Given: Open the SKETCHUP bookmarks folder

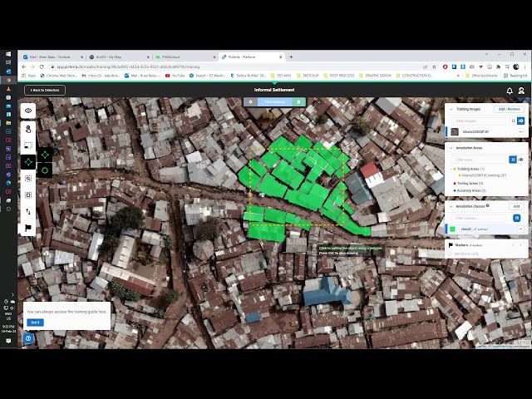Looking at the screenshot, I should (308, 76).
